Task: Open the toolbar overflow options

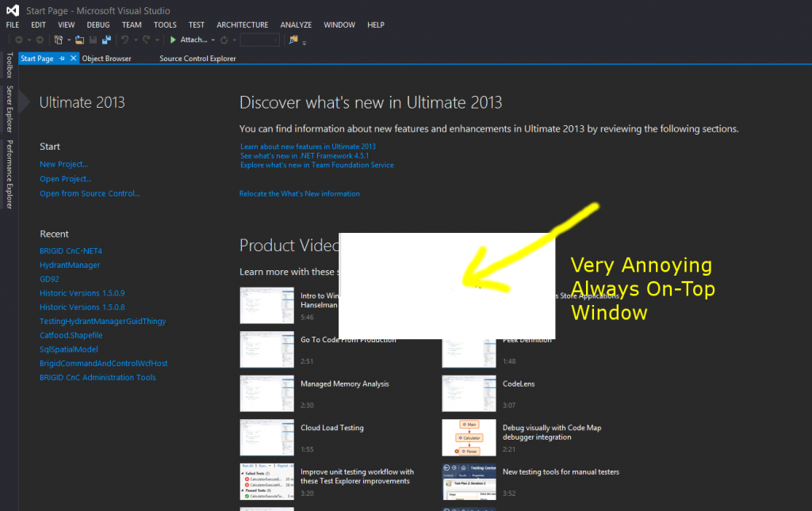Action: [304, 43]
